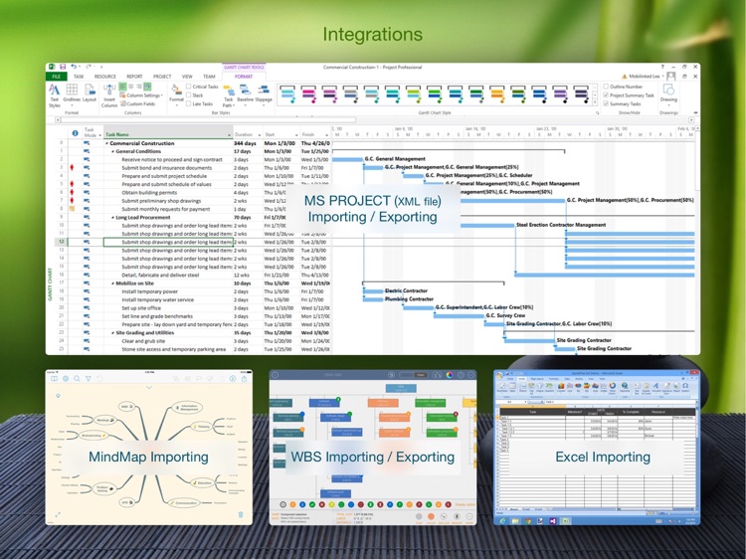Switch to the TEAM ribbon tab
This screenshot has width=746, height=560.
coord(209,77)
